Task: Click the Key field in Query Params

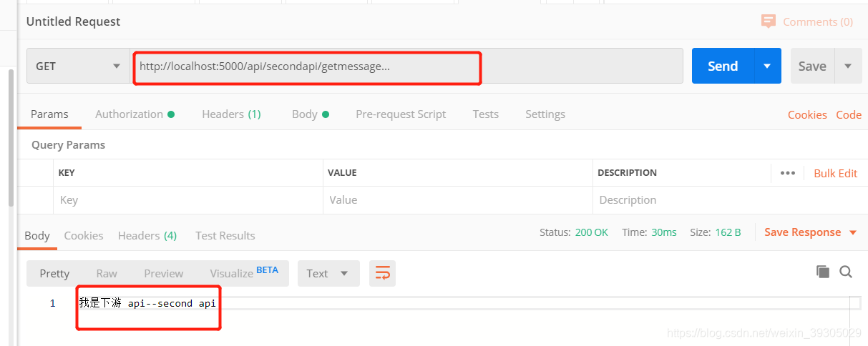Action: [188, 200]
